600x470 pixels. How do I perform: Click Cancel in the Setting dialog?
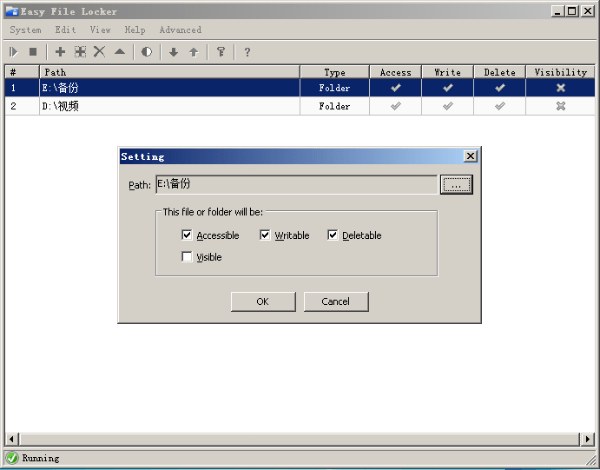336,302
